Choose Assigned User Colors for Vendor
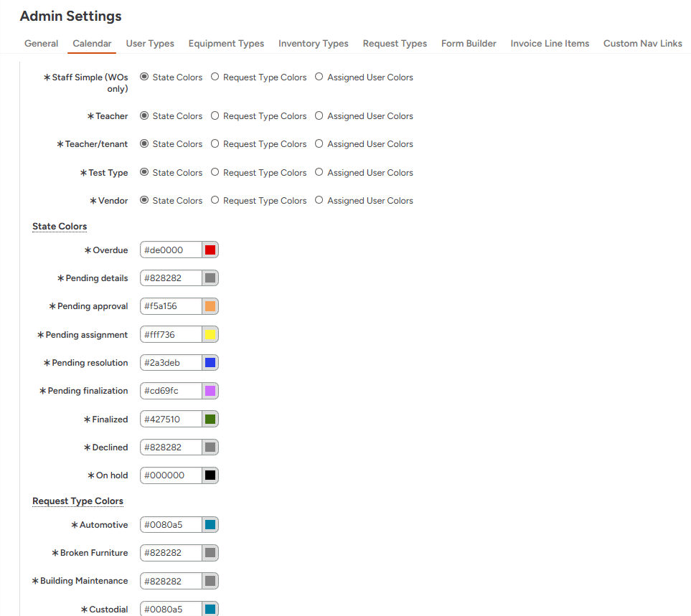The height and width of the screenshot is (616, 691). coord(319,201)
